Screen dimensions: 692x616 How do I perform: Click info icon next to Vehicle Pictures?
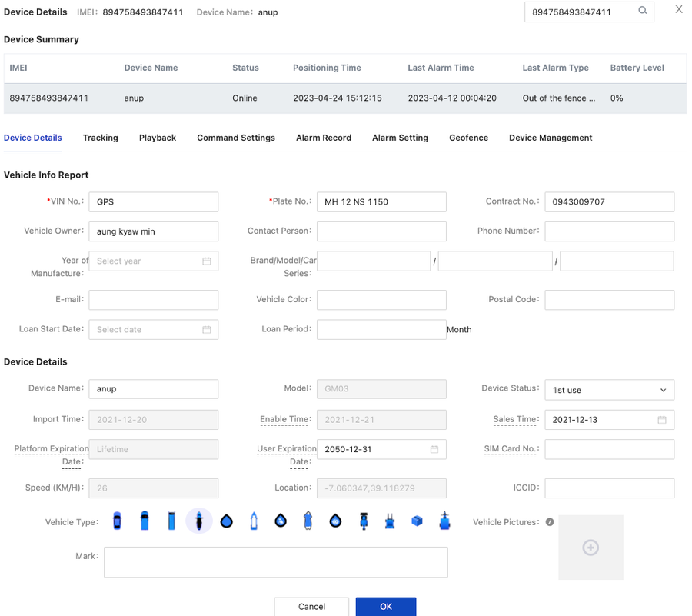click(550, 522)
